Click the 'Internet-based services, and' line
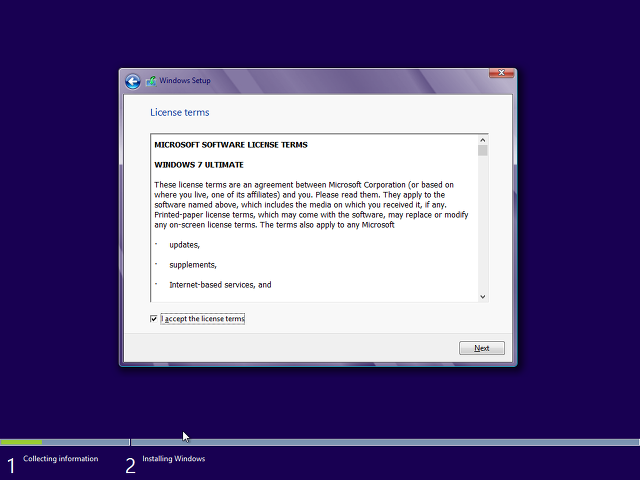 coord(220,285)
